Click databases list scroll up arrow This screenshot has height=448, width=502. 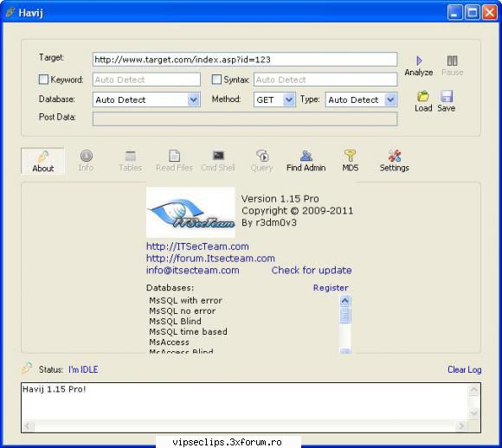(x=345, y=300)
